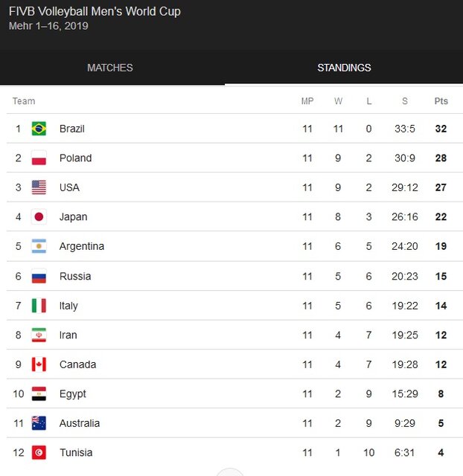Click the MP column header
463x476 pixels.
coord(307,101)
